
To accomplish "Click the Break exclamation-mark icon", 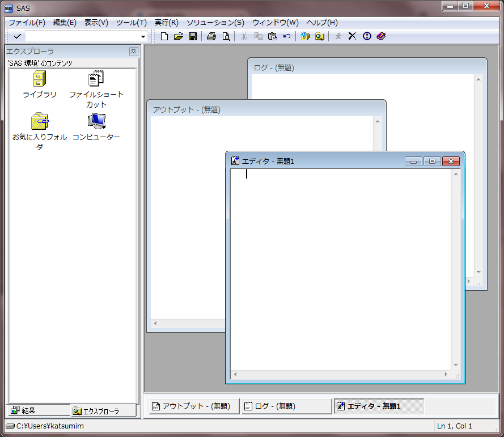I will (367, 36).
